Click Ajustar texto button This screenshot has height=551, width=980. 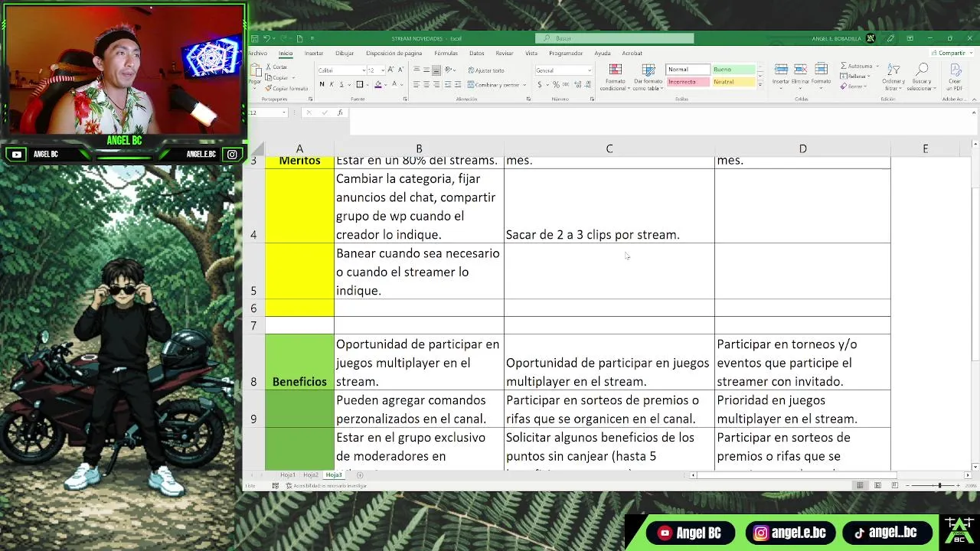click(x=485, y=70)
